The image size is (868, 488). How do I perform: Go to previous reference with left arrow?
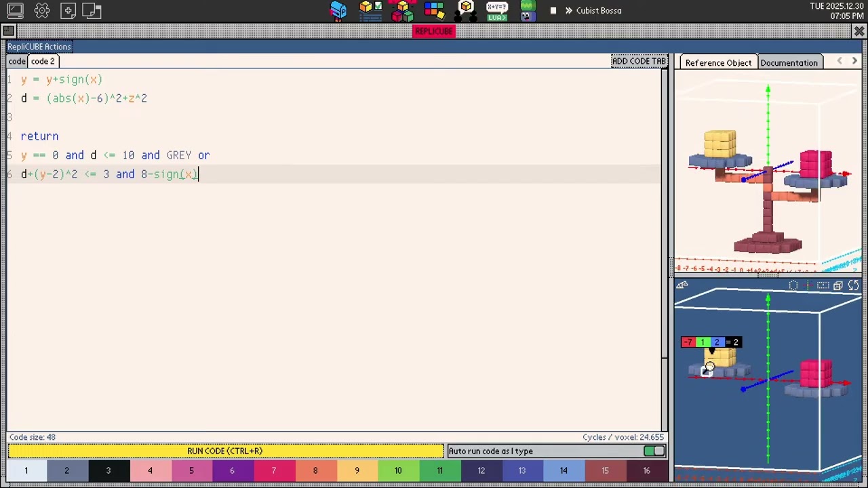[x=840, y=62]
